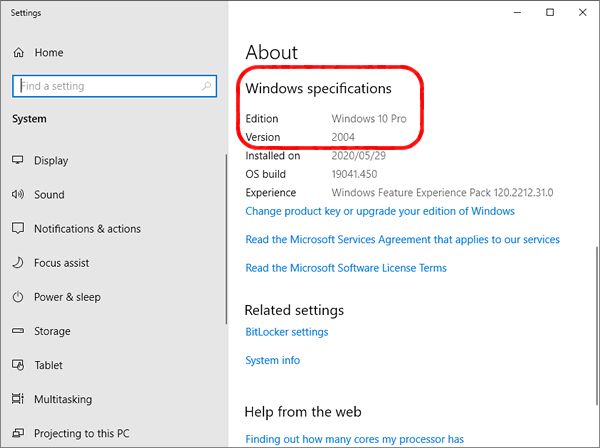This screenshot has height=448, width=600.
Task: Open BitLocker settings
Action: [x=287, y=332]
